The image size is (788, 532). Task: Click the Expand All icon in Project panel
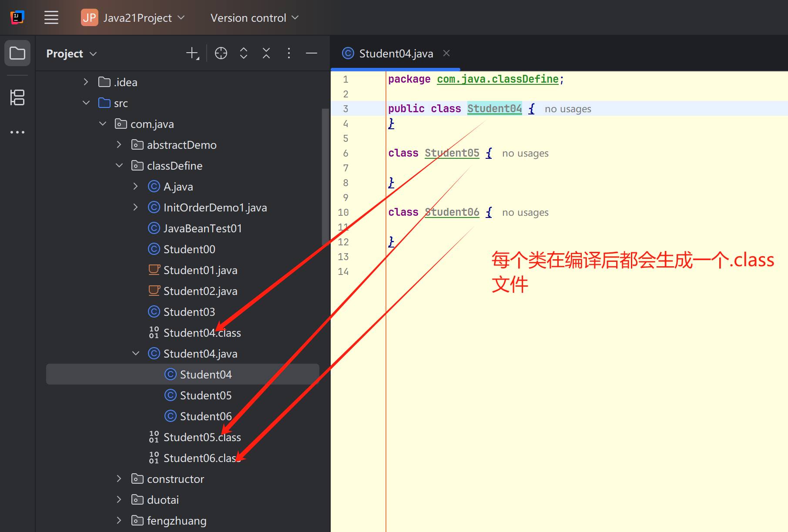[x=244, y=54]
